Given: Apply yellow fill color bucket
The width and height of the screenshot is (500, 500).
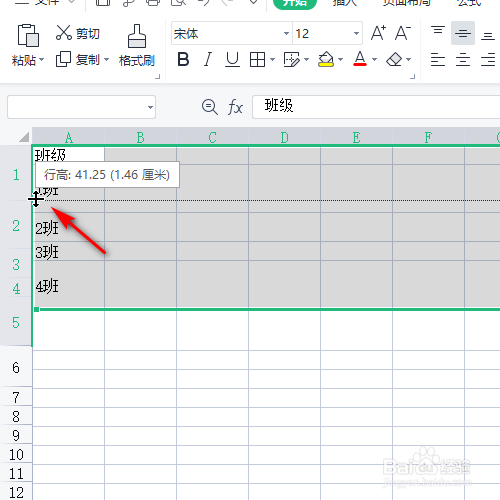Looking at the screenshot, I should tap(326, 59).
